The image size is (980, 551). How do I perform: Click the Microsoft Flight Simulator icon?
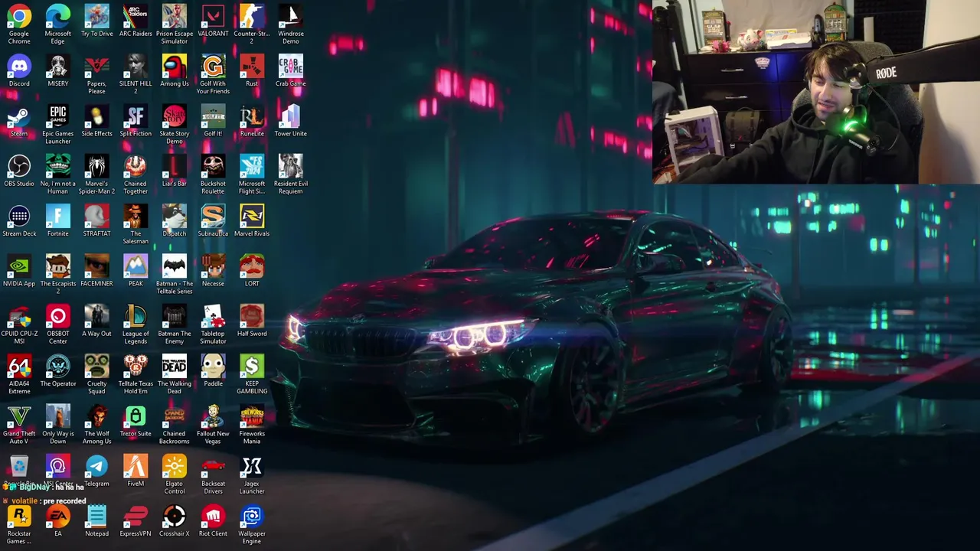252,167
